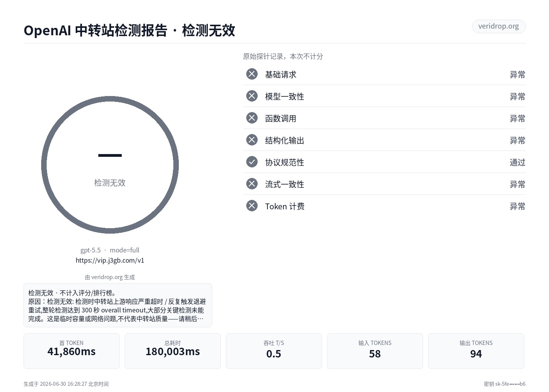The height and width of the screenshot is (392, 549).
Task: Select the 输出 TOKENS 94 card
Action: [x=476, y=351]
